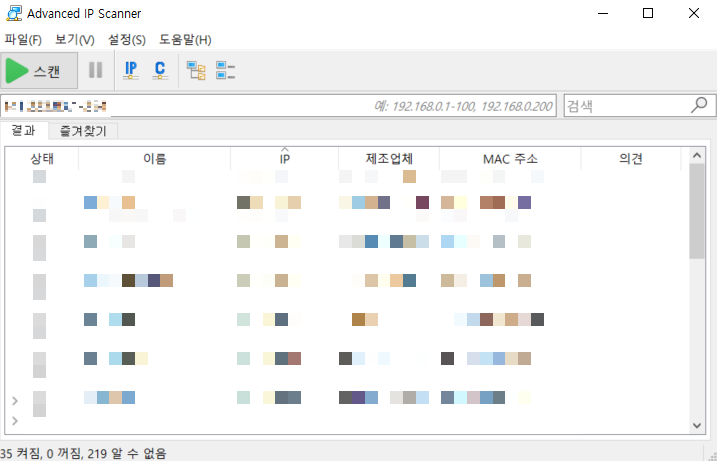Switch to the 즐겨찾기 tab
The width and height of the screenshot is (717, 461).
83,131
